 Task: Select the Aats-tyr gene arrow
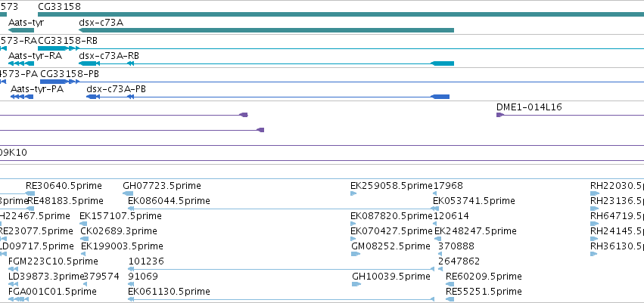[21, 30]
